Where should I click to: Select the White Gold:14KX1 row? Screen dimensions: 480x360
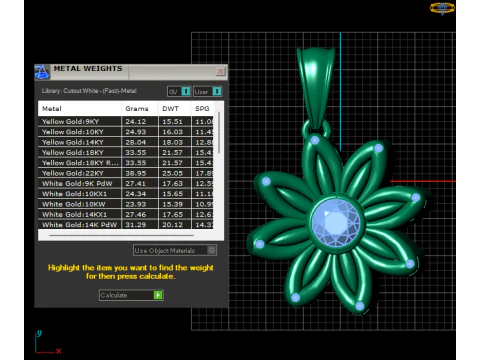(126, 214)
